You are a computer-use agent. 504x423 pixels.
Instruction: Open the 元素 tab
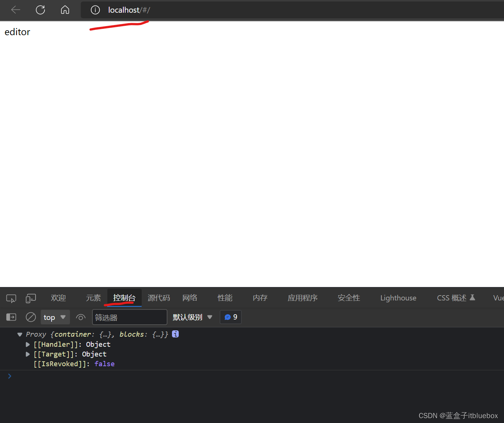tap(93, 298)
